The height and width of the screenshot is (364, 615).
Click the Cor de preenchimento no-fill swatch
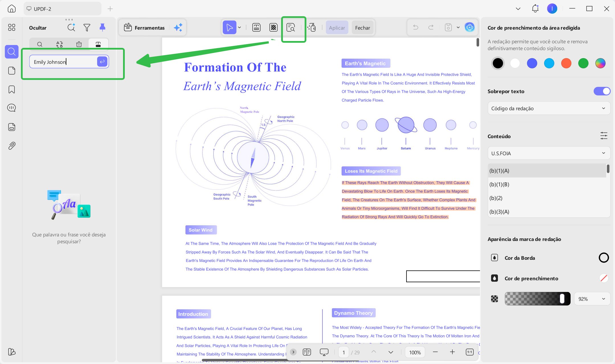pos(604,278)
